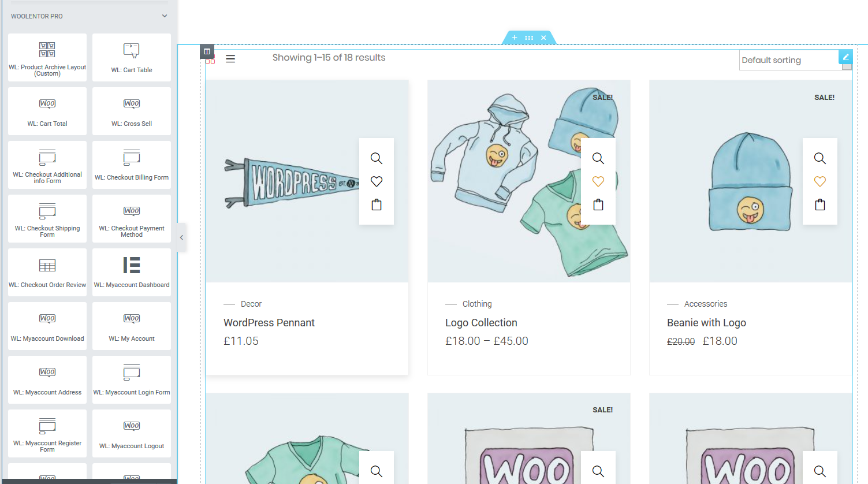Quick view the second-row right Woo product
Viewport: 868px width, 484px height.
click(x=820, y=471)
